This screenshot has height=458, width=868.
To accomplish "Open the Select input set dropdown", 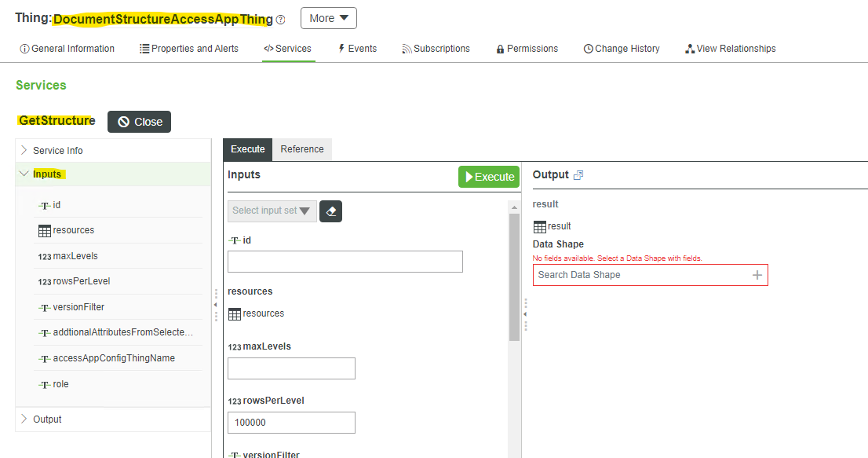I will pyautogui.click(x=272, y=211).
